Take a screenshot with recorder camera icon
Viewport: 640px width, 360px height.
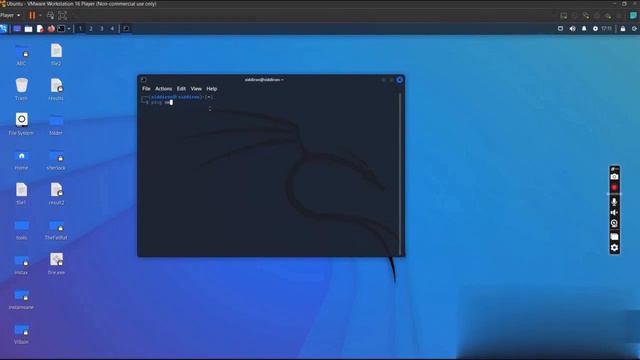(614, 176)
